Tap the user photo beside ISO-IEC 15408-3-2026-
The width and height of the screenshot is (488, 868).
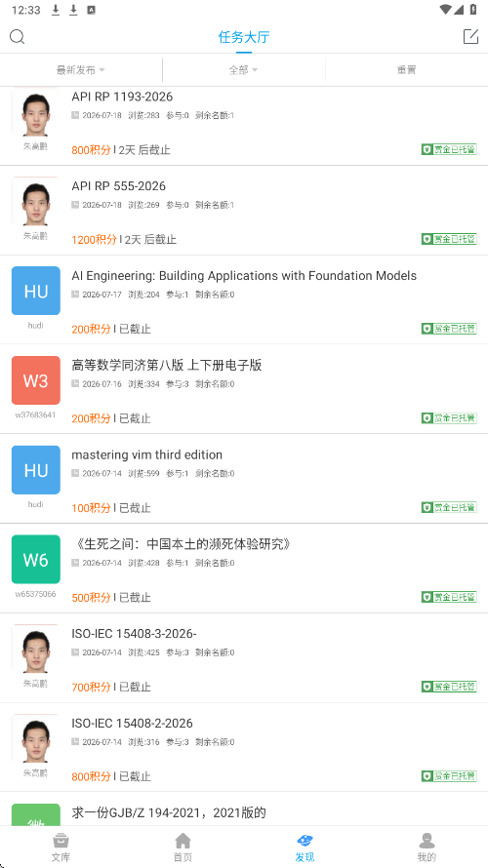pos(36,649)
